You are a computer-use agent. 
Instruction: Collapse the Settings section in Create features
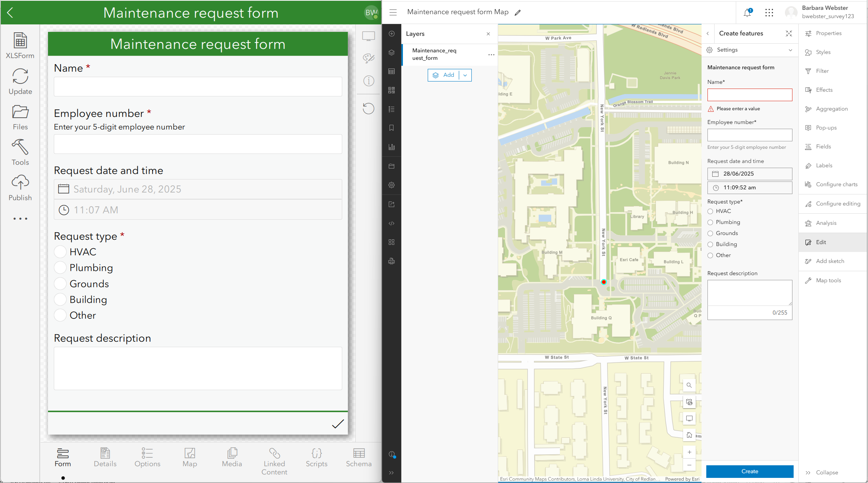[790, 50]
